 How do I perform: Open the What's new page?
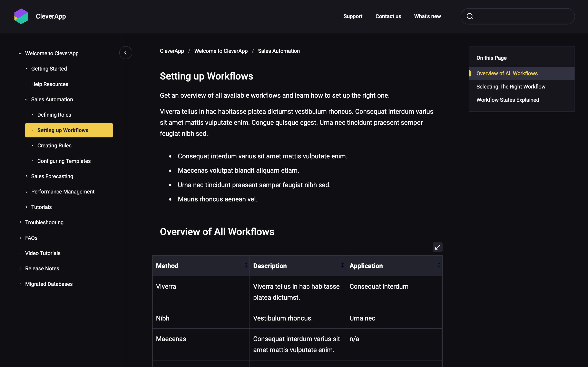coord(427,16)
